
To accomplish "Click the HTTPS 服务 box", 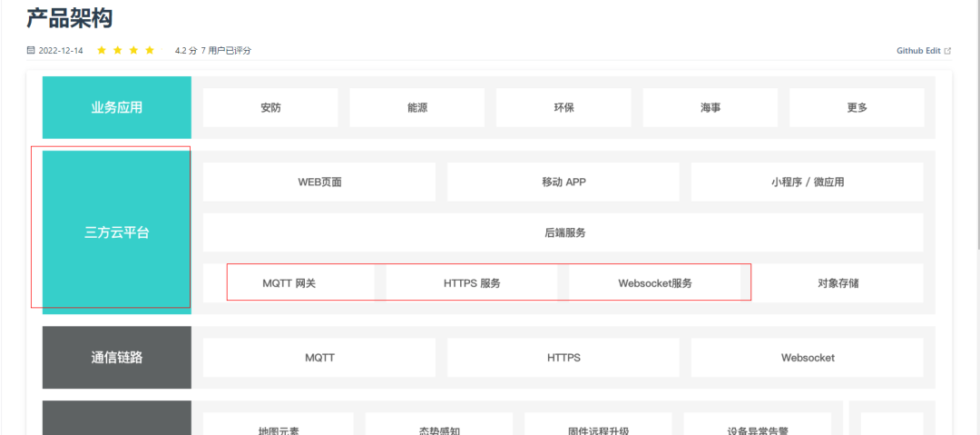I will point(472,283).
